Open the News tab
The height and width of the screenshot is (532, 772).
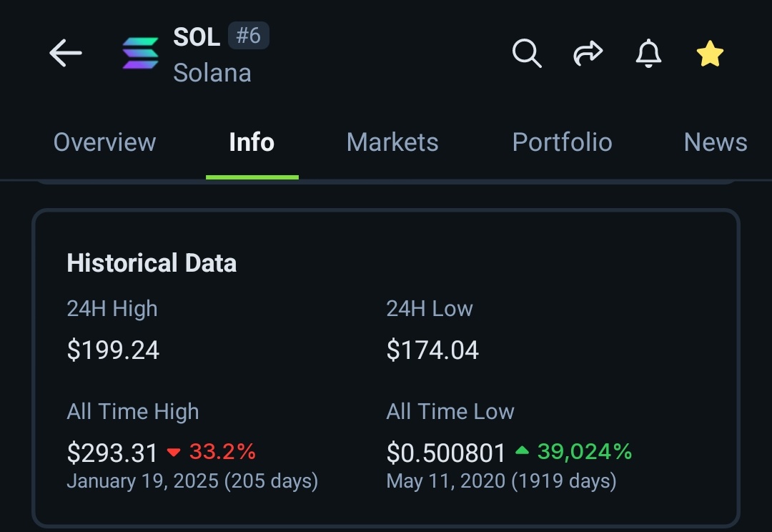(716, 142)
